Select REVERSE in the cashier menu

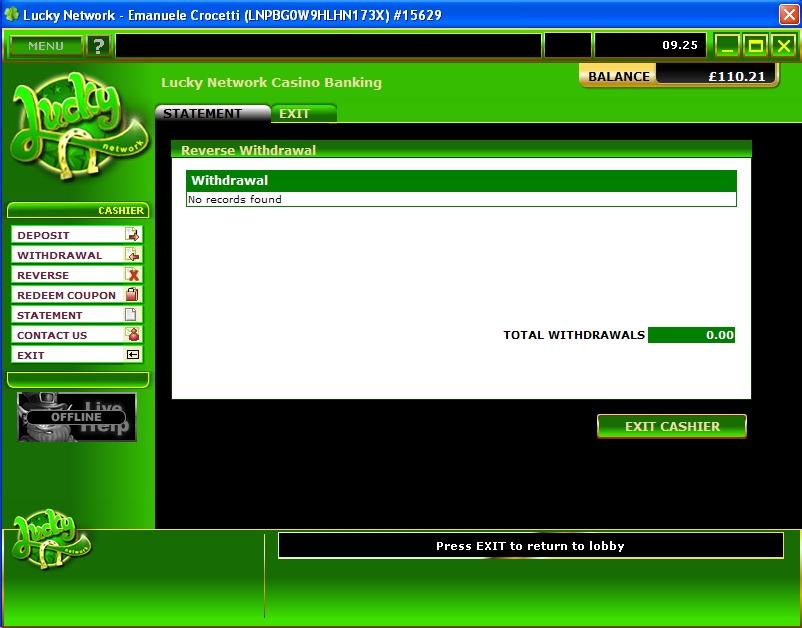(77, 275)
